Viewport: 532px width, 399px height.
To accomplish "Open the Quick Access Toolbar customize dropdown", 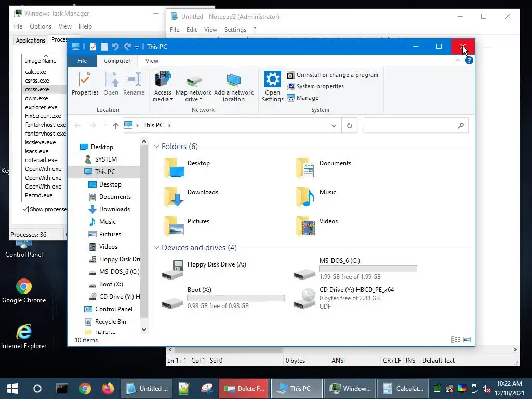I will [137, 47].
